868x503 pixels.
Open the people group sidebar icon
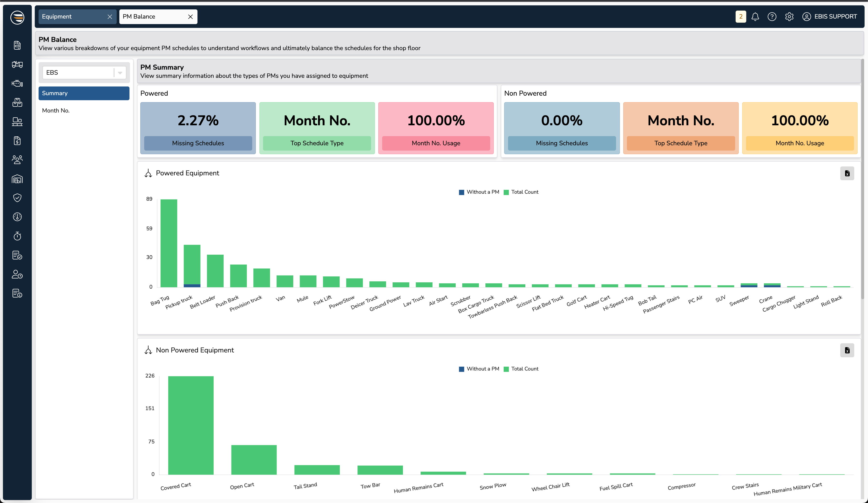pos(17,160)
